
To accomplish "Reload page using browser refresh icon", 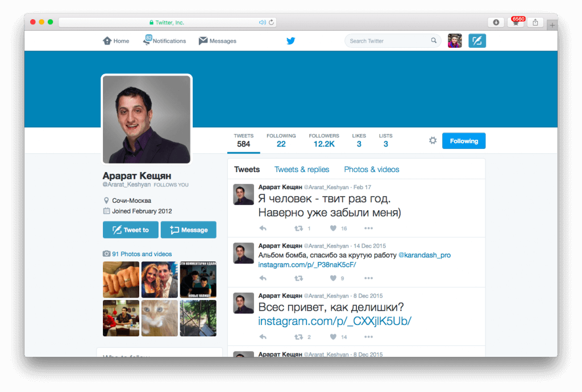I will click(x=271, y=22).
